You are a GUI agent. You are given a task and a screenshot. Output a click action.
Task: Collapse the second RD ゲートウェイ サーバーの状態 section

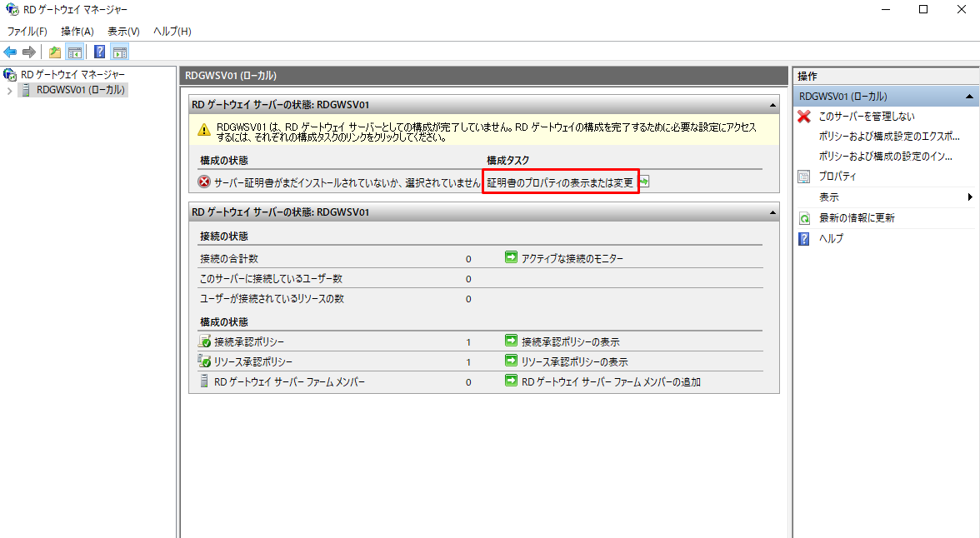(772, 212)
